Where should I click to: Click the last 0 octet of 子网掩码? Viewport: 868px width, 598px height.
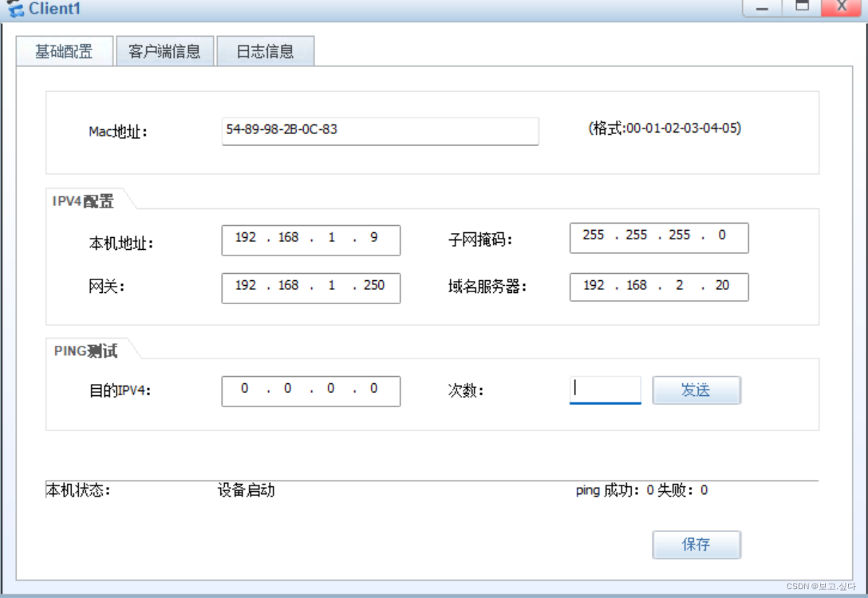(x=722, y=235)
